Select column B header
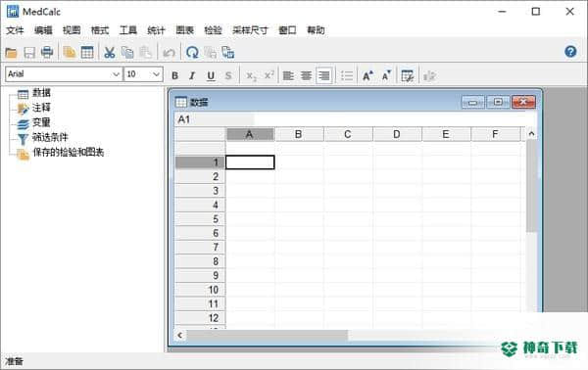Viewport: 588px width, 370px height. point(299,134)
